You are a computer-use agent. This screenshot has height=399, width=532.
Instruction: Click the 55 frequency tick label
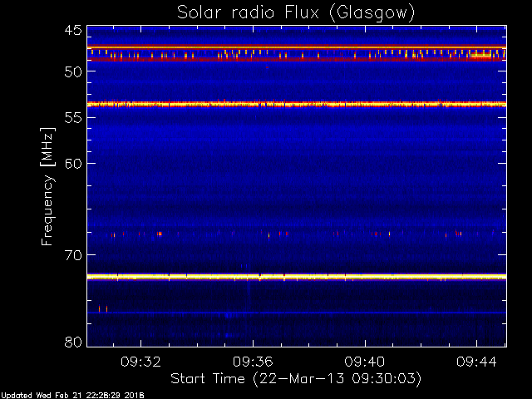point(73,118)
